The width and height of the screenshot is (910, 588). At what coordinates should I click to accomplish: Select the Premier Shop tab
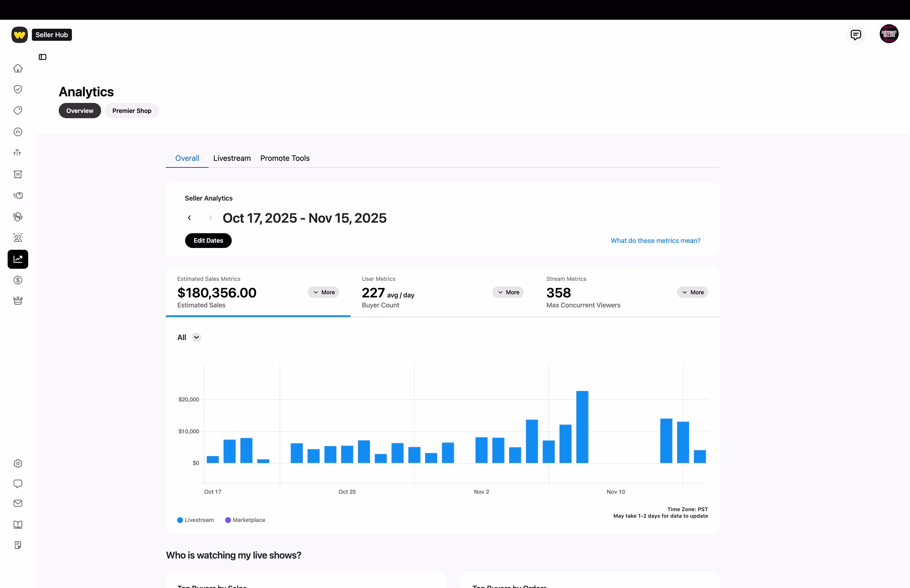point(132,111)
